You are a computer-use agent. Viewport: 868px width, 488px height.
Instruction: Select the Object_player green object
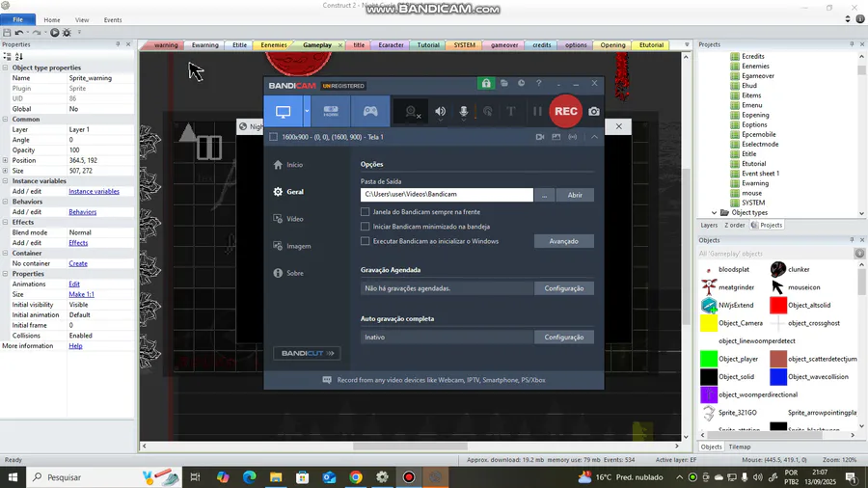pos(730,359)
